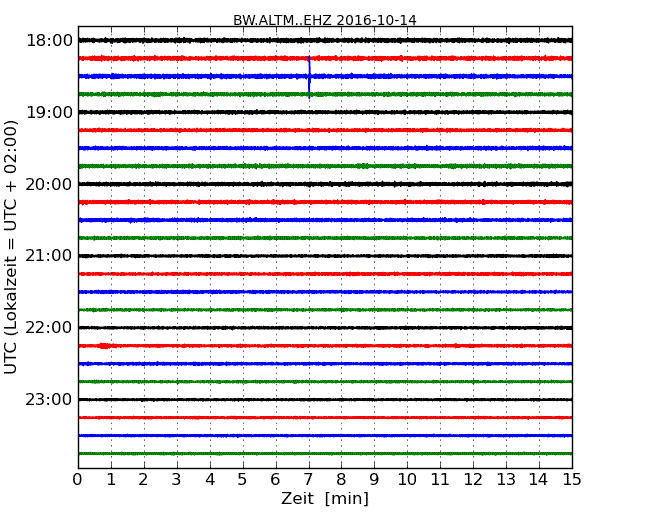
Task: Click x-axis tick label 7
Action: click(x=308, y=479)
